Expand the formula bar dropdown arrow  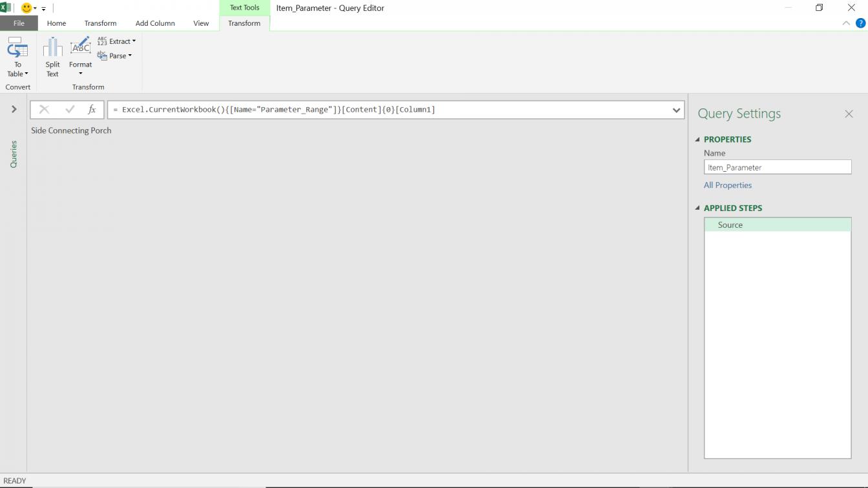tap(676, 110)
